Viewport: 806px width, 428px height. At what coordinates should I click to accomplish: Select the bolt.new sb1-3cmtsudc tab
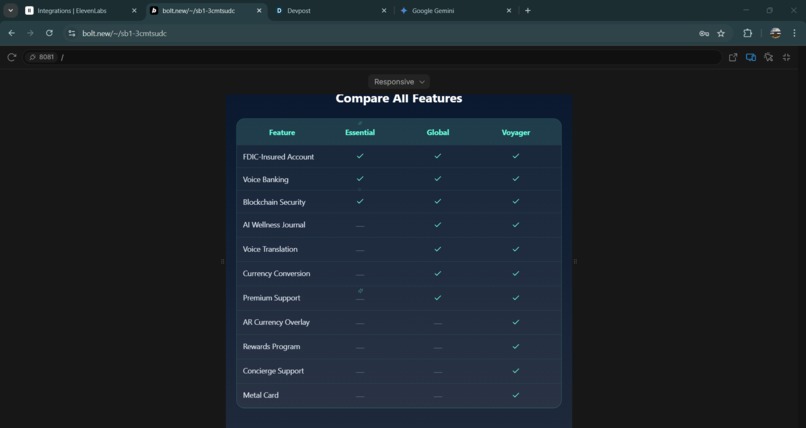[x=206, y=10]
